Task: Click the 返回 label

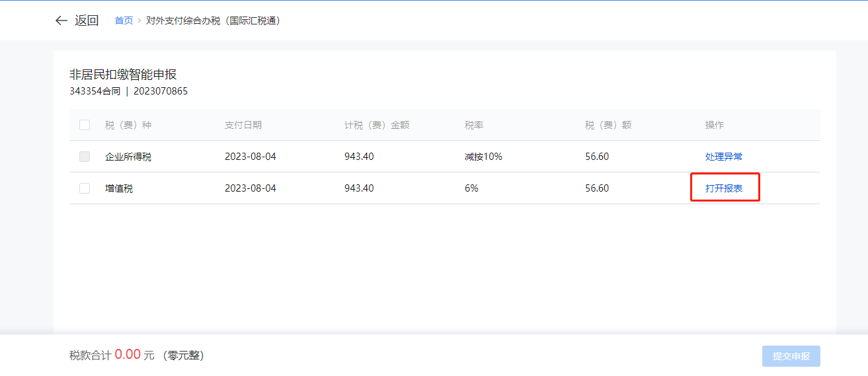Action: (x=87, y=20)
